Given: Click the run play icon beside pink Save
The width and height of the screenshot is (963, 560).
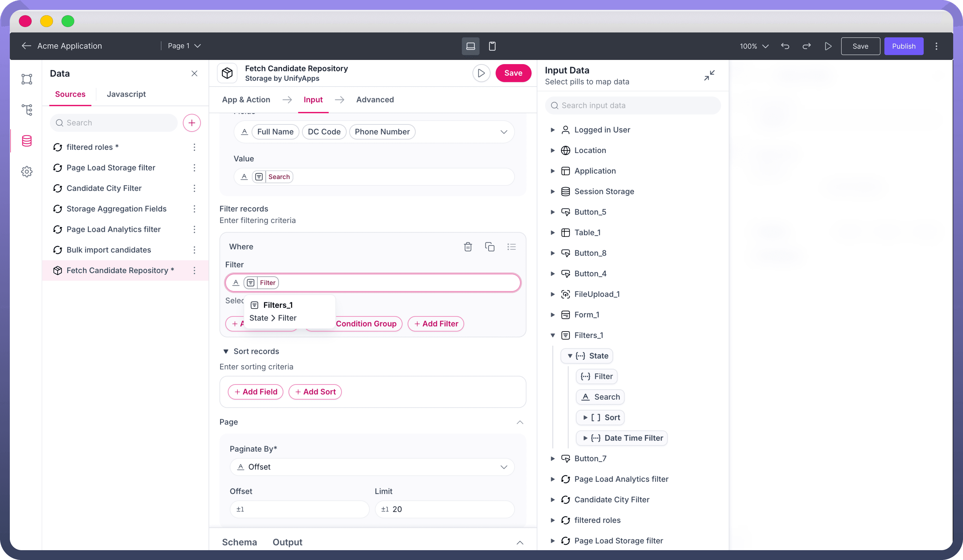Looking at the screenshot, I should click(481, 73).
